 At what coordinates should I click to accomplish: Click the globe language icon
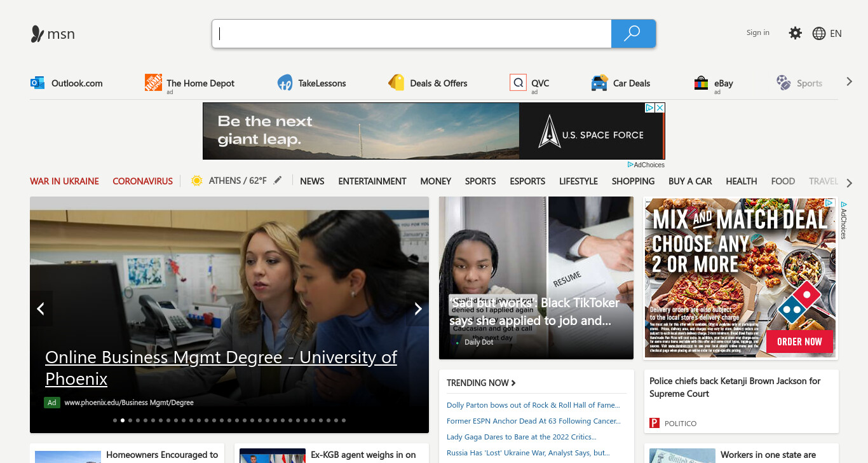pos(819,34)
